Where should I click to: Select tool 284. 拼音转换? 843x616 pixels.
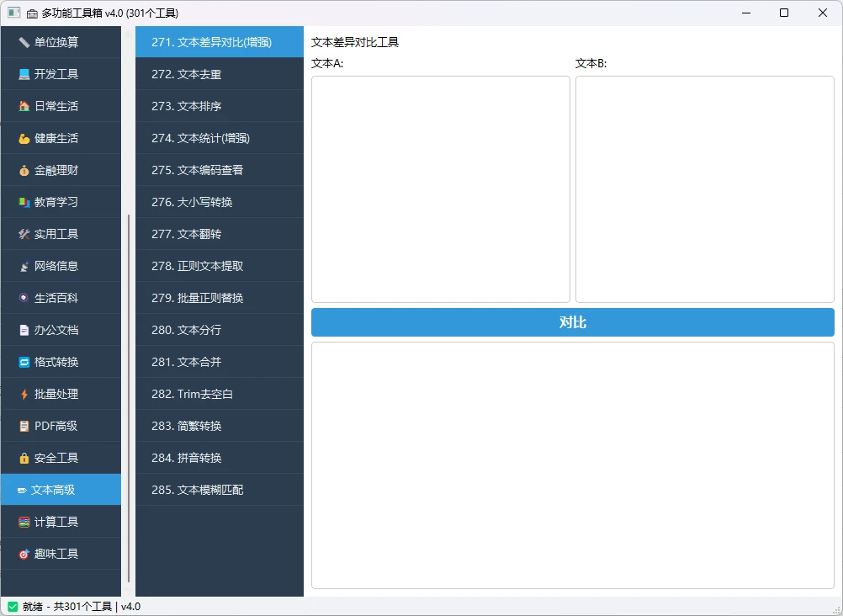[x=220, y=458]
